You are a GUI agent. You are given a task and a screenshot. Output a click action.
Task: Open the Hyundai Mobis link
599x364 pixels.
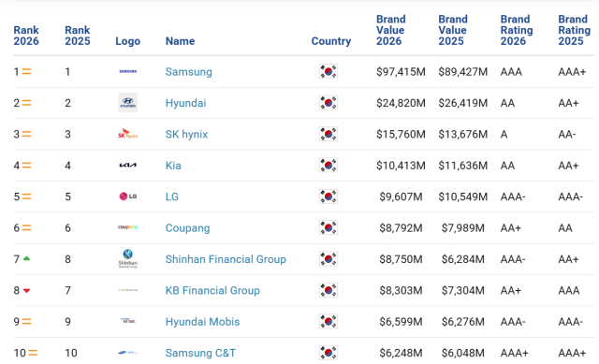[x=202, y=322]
